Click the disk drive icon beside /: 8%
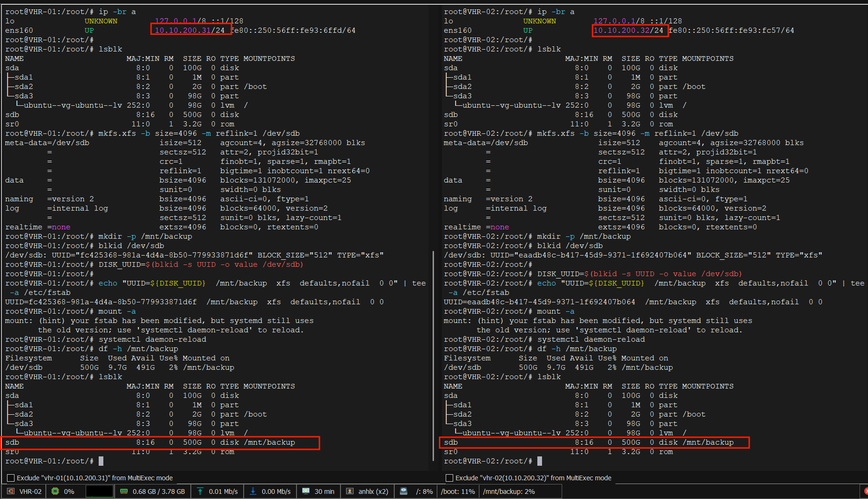 pos(404,492)
